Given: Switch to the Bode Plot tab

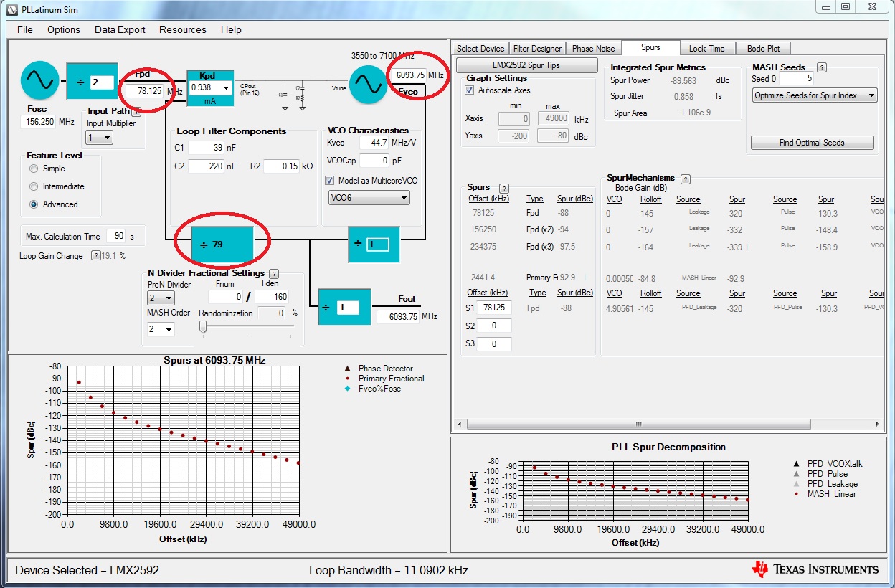Looking at the screenshot, I should coord(764,49).
